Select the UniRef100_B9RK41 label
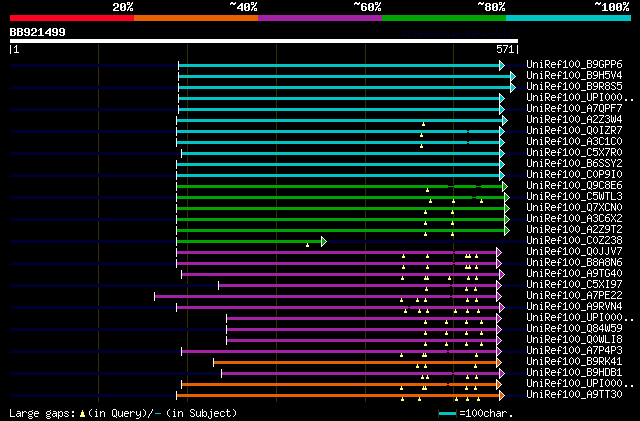This screenshot has height=421, width=640. click(x=574, y=362)
